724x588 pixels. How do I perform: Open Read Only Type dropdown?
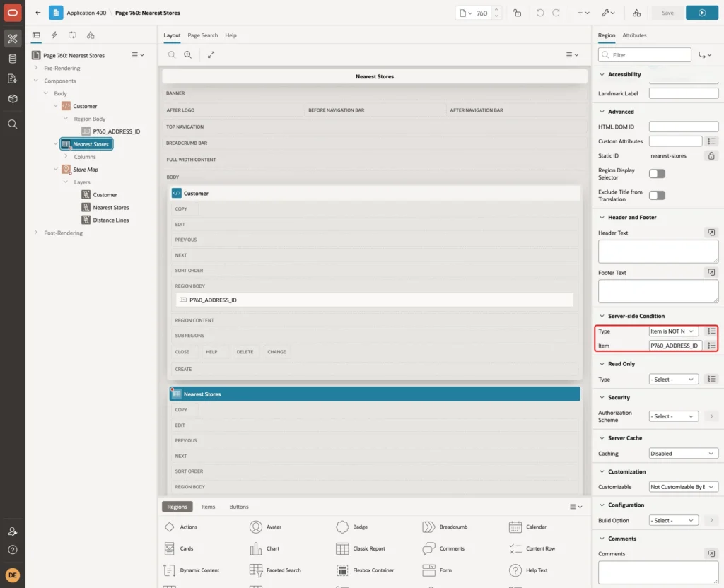point(673,380)
